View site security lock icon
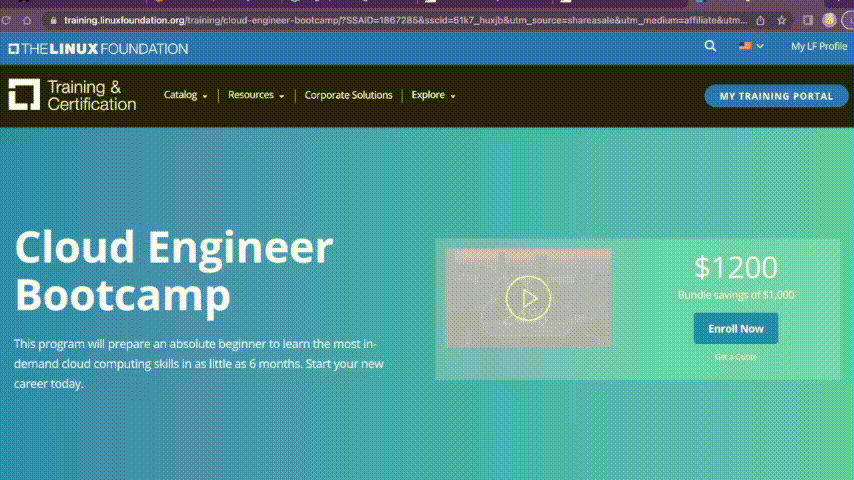This screenshot has height=480, width=854. tap(53, 21)
